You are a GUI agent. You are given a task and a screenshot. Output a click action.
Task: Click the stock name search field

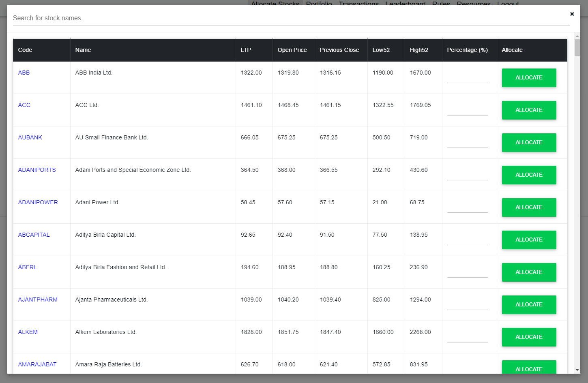291,18
